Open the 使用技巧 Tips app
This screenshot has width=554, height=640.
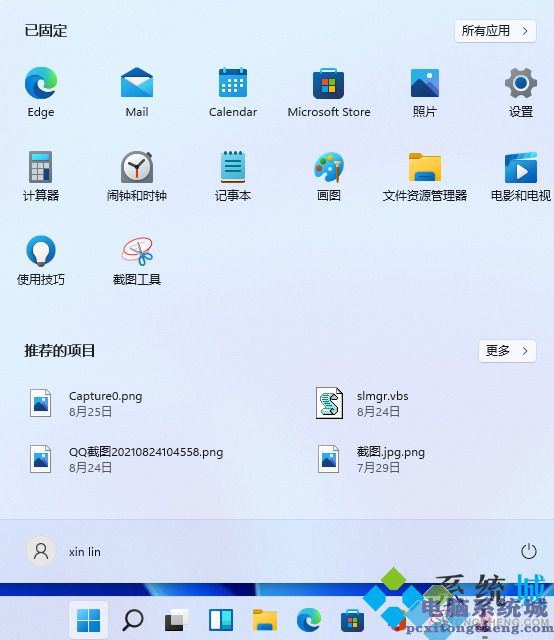point(41,260)
